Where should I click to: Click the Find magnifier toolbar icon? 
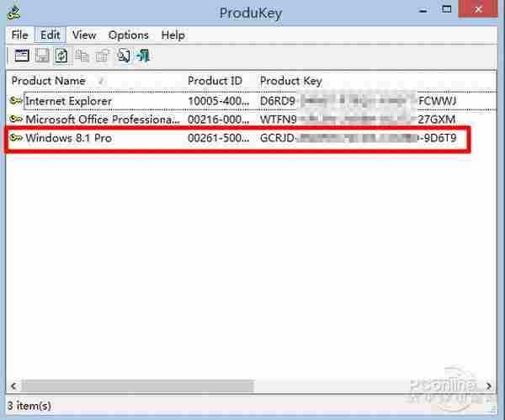(124, 56)
